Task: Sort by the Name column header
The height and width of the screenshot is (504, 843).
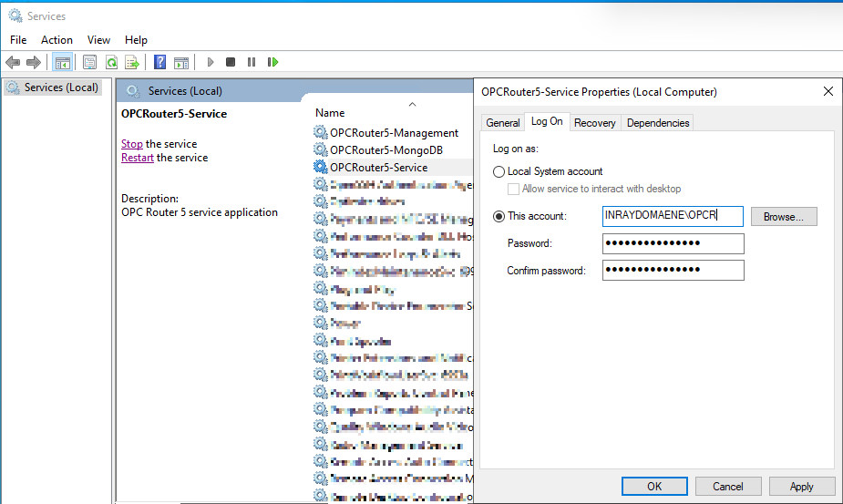Action: point(330,113)
